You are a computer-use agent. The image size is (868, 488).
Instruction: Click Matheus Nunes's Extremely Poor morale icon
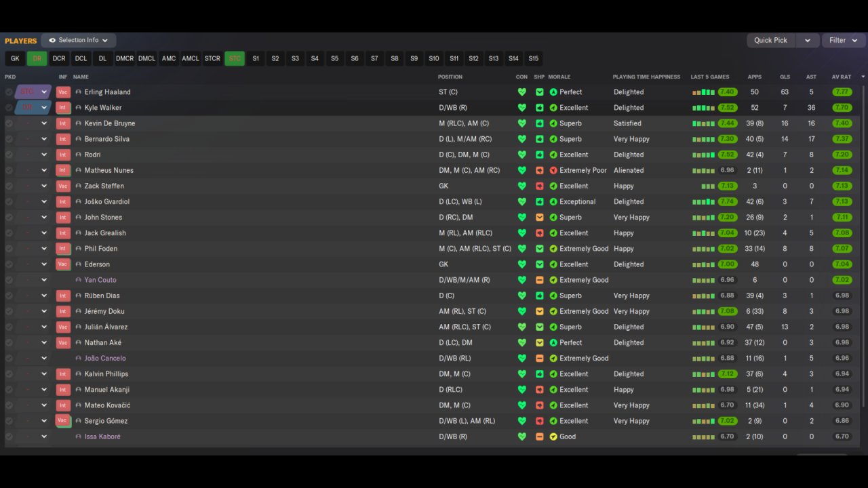[x=553, y=170]
